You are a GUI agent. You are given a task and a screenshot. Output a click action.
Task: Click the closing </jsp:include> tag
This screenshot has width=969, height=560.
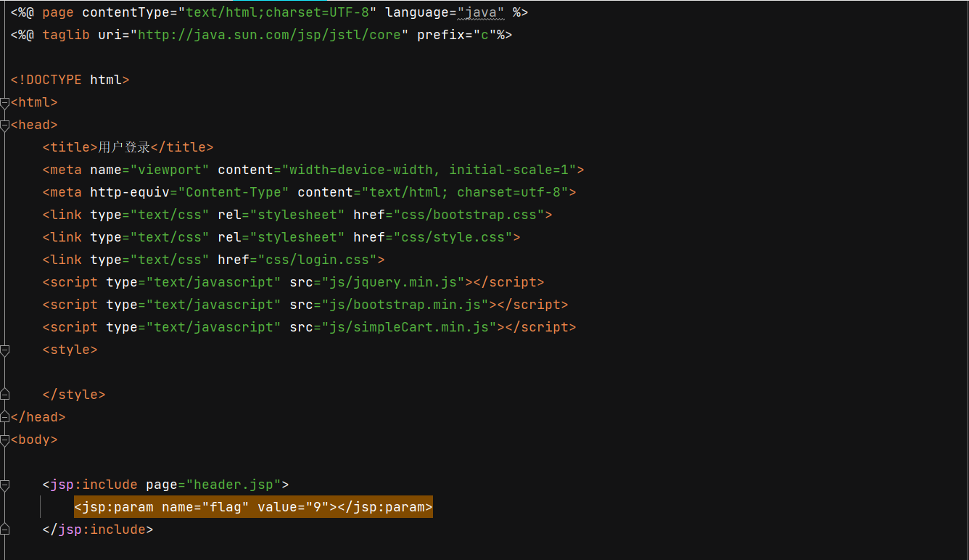click(98, 530)
